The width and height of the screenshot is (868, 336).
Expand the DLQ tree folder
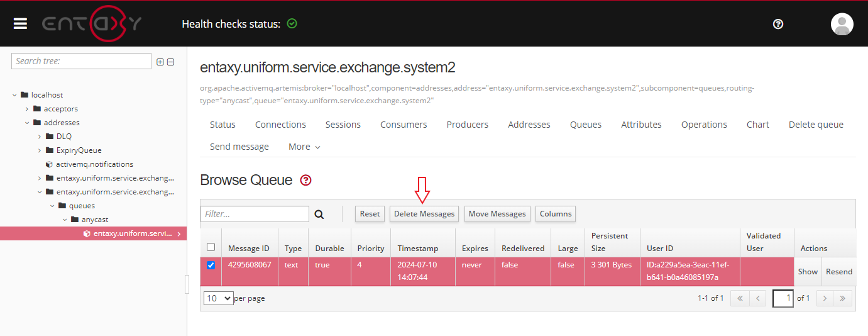[40, 137]
